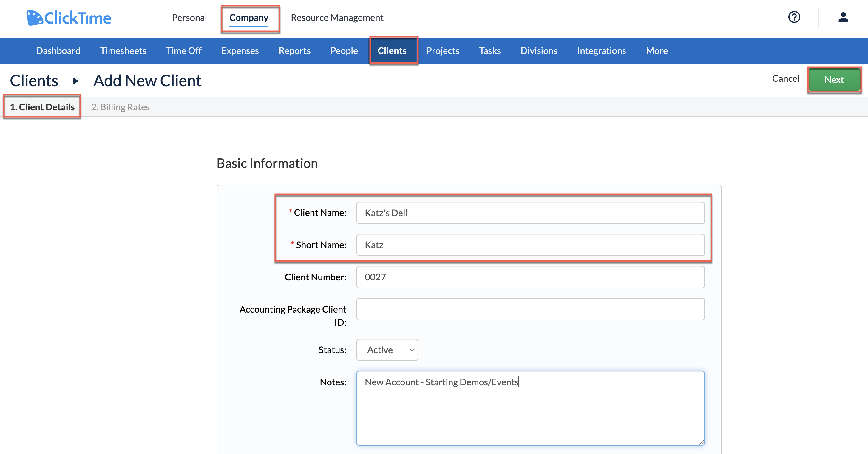
Task: Go to Reports in the navigation bar
Action: point(294,51)
